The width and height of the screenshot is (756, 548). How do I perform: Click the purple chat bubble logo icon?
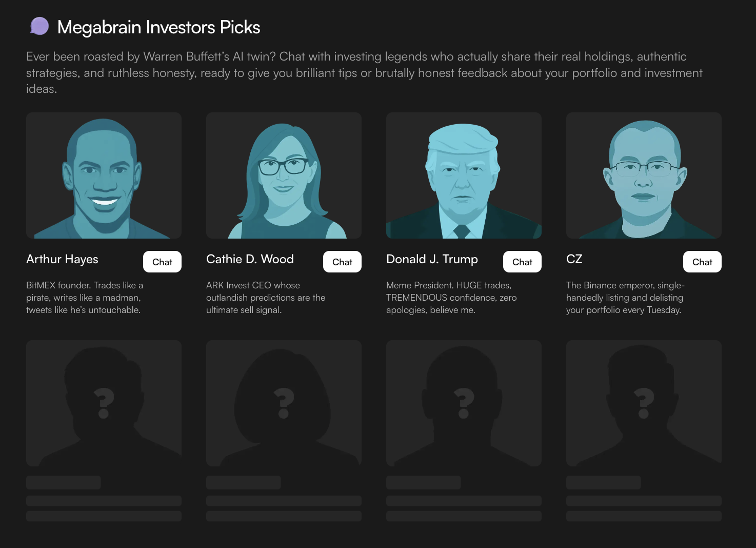click(39, 26)
